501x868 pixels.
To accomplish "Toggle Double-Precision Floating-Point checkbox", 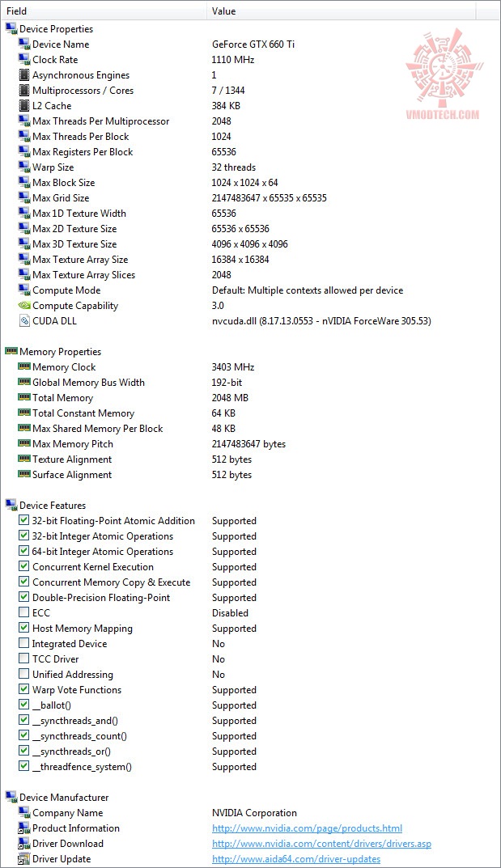I will (x=23, y=597).
